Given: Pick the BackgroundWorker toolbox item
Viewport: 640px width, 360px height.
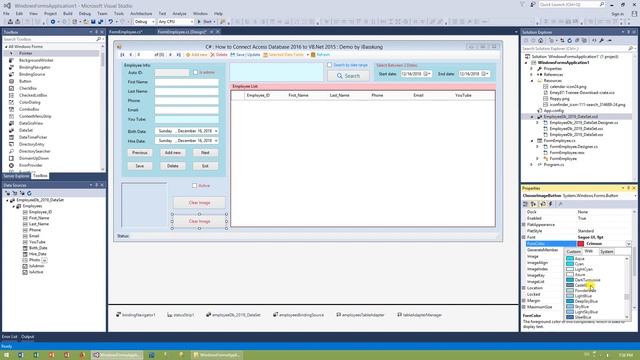Looking at the screenshot, I should [36, 60].
